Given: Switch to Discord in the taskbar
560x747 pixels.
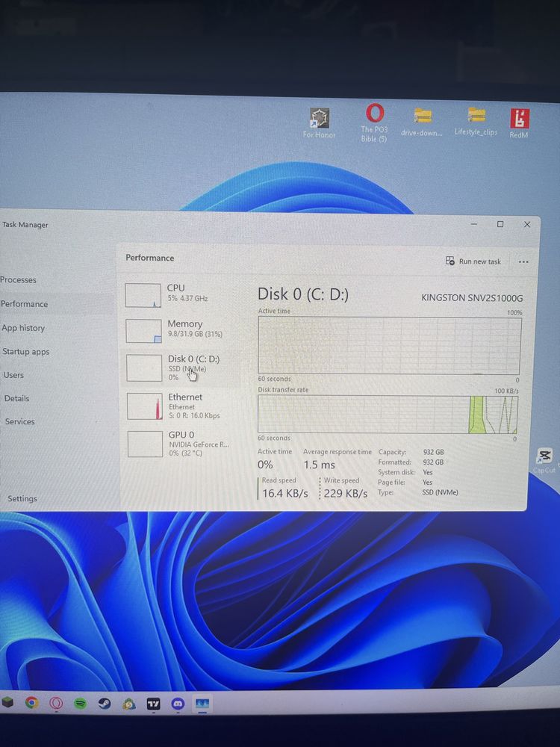Looking at the screenshot, I should coord(178,704).
